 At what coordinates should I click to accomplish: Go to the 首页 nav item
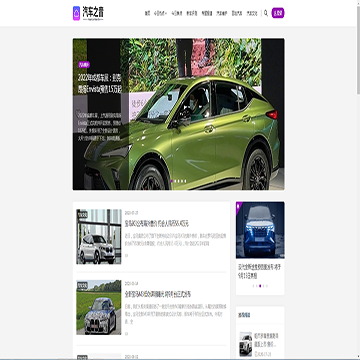coord(147,13)
